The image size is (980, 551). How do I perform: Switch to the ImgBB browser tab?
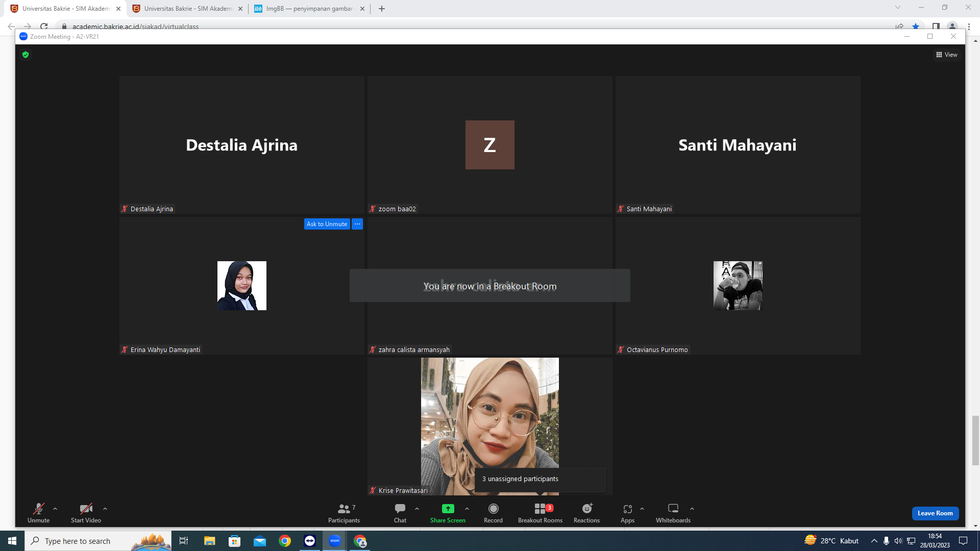click(309, 9)
